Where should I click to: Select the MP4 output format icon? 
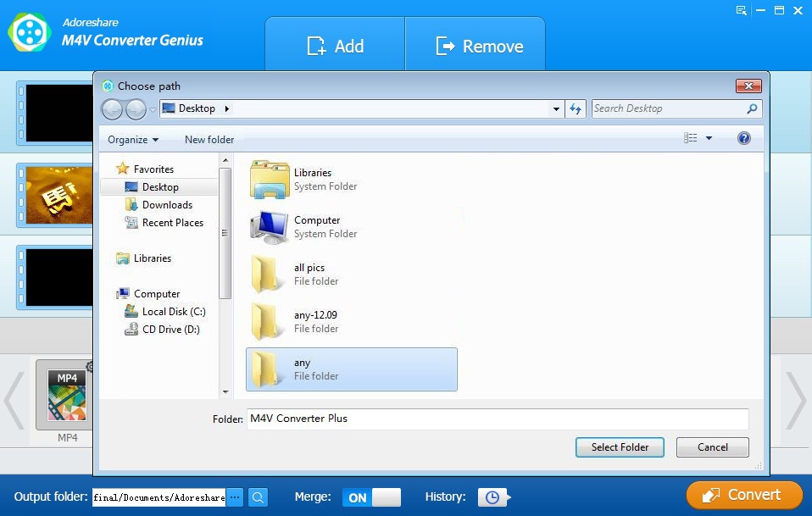point(67,395)
